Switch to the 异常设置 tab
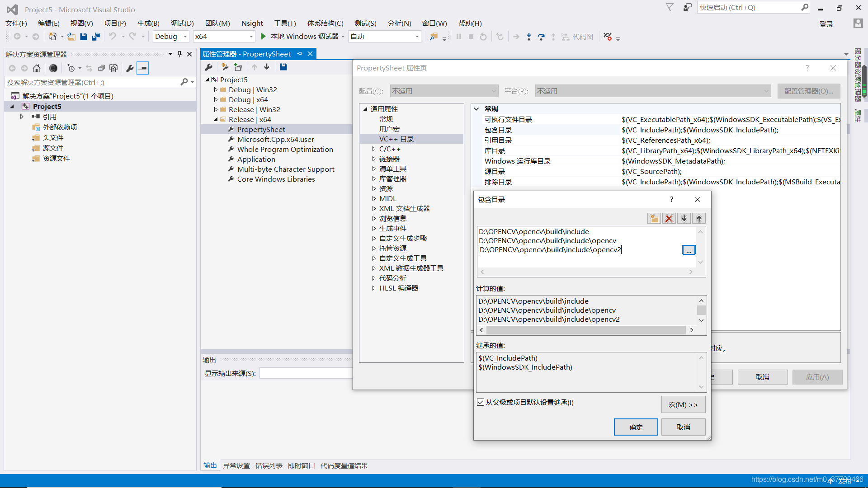 [236, 466]
